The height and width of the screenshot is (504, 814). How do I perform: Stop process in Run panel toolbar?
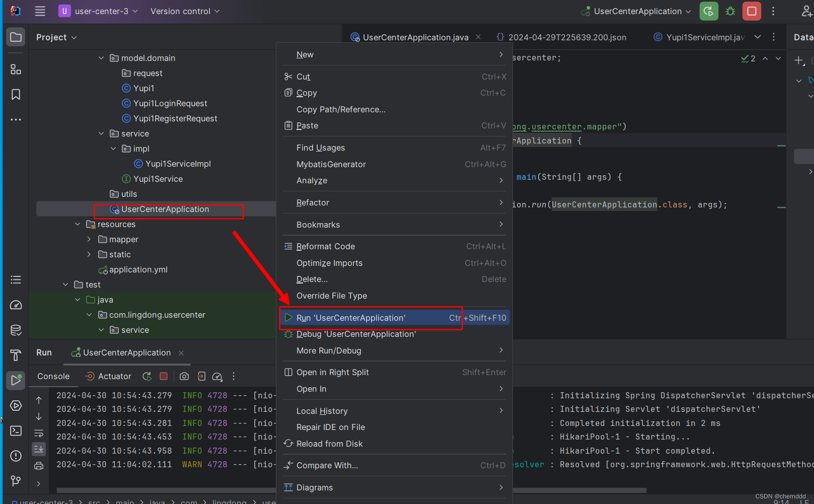click(x=164, y=376)
